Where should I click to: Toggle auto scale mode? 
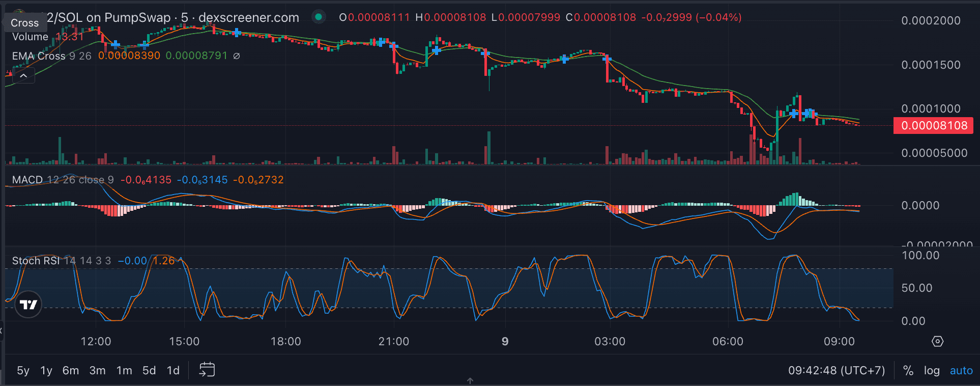[961, 370]
